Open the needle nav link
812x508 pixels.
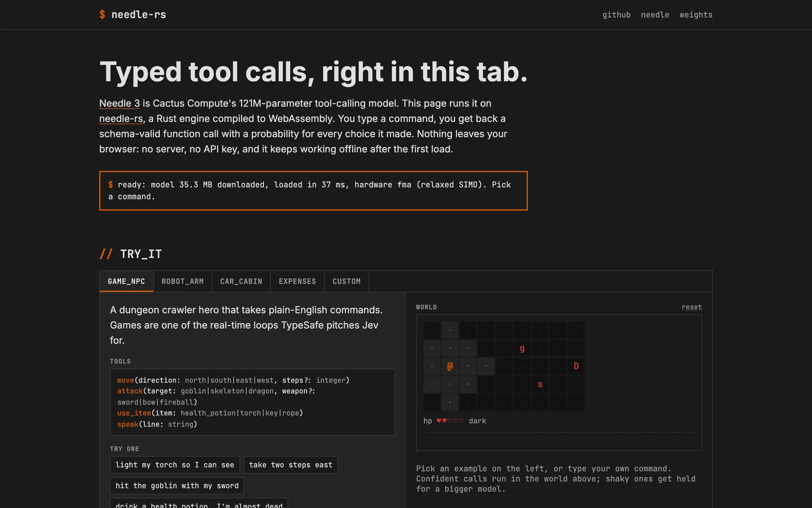pyautogui.click(x=655, y=15)
